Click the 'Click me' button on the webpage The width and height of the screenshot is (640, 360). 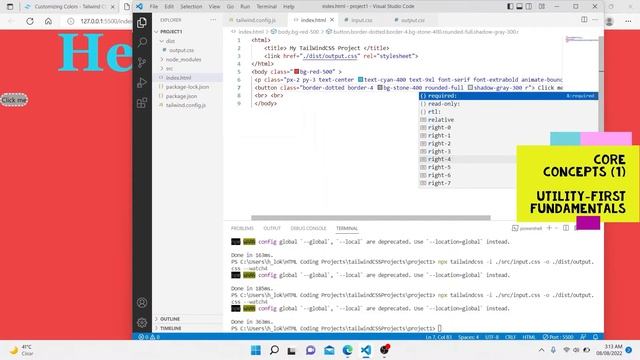coord(14,100)
